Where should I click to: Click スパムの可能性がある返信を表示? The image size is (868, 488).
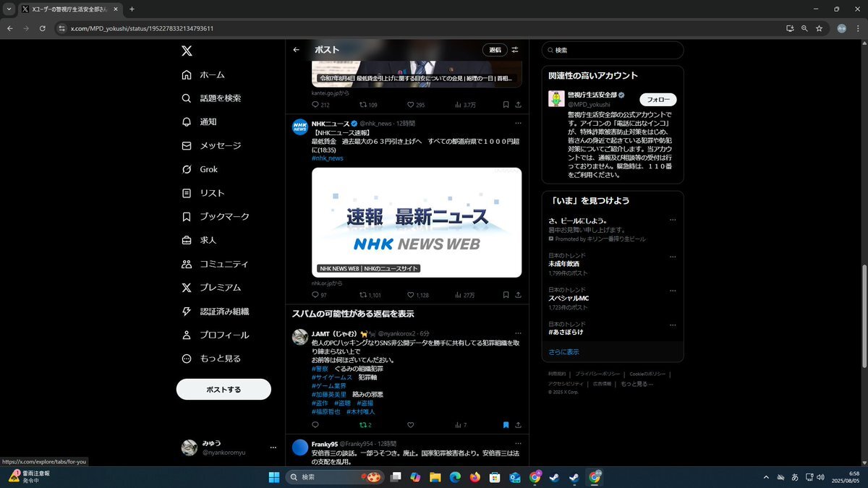(x=353, y=314)
